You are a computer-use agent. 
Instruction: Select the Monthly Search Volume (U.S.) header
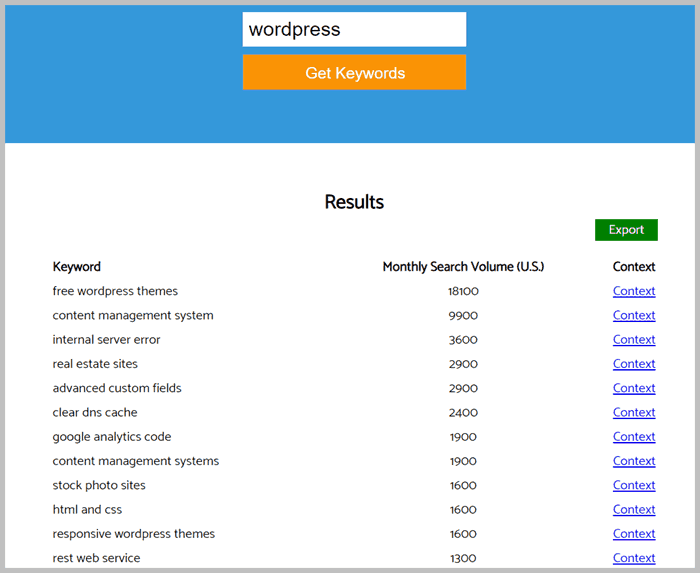463,267
